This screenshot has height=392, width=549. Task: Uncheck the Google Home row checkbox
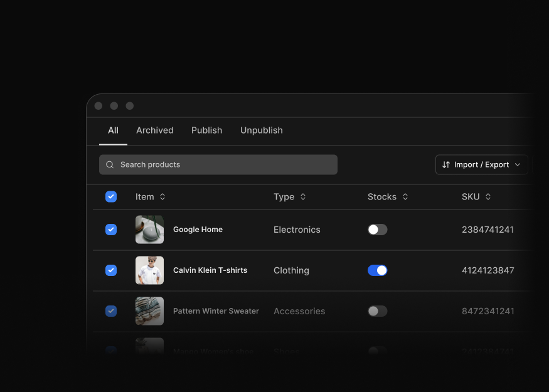coord(111,230)
